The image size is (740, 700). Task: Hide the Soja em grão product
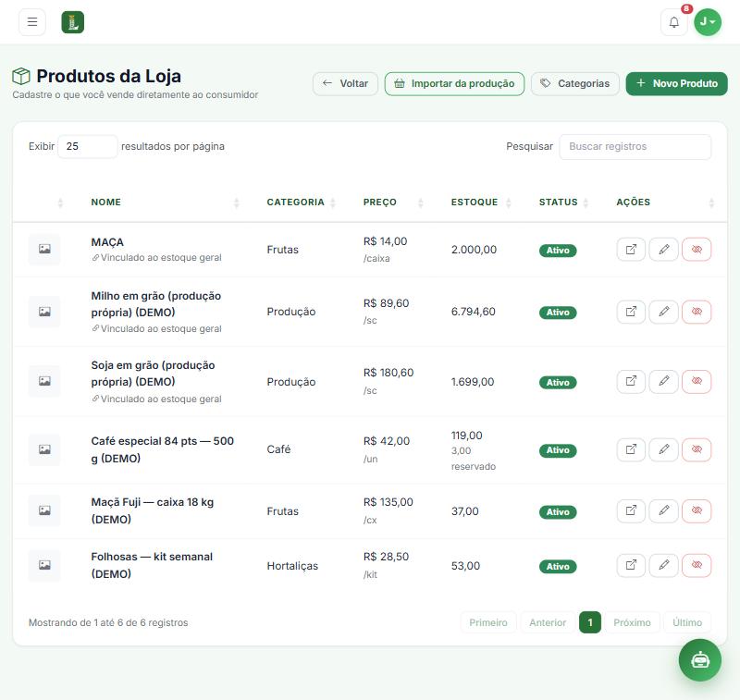697,381
